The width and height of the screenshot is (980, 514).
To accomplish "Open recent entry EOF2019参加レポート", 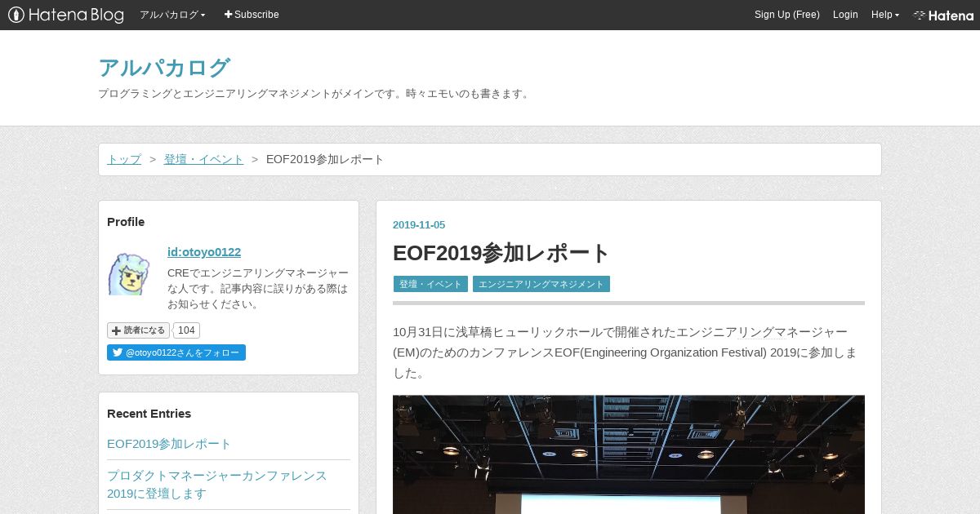I will click(x=169, y=444).
